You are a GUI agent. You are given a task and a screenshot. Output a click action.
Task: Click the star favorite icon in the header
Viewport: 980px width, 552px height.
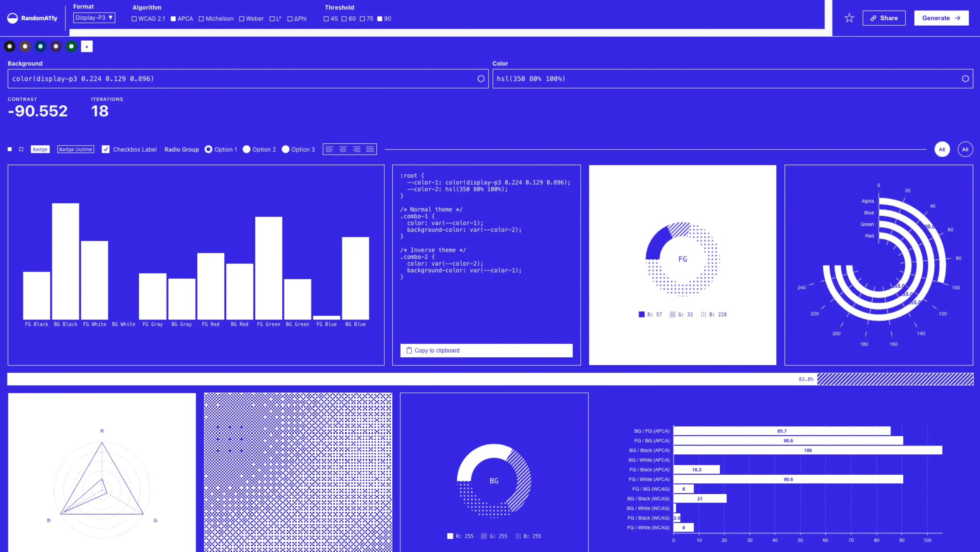point(849,18)
